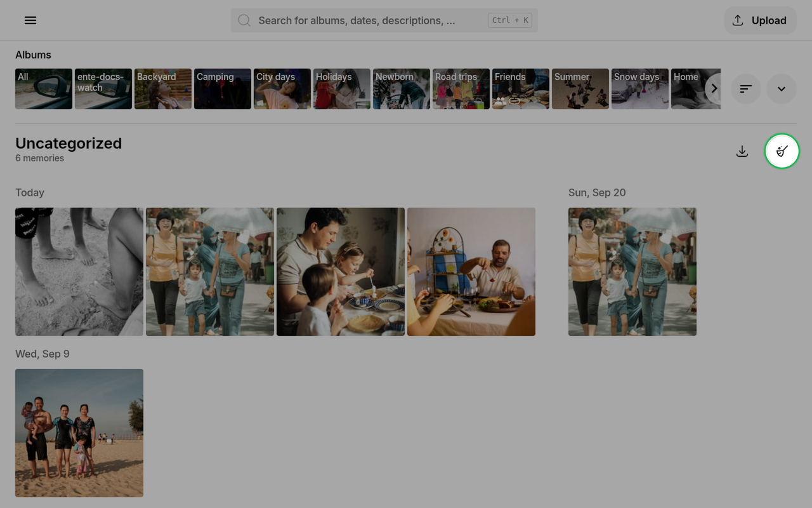The image size is (812, 508).
Task: Open the Sun, Sep 20 street photo
Action: [x=632, y=272]
